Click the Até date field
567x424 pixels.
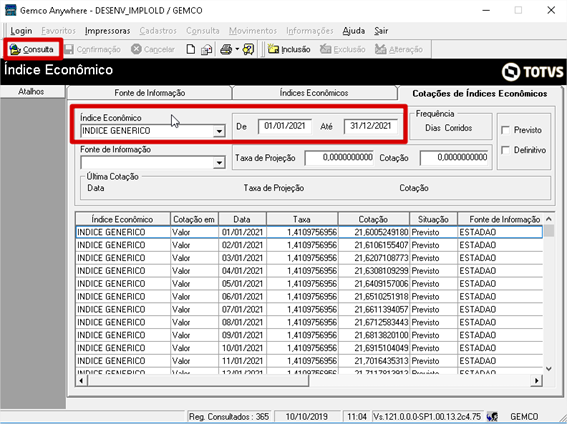pos(371,126)
